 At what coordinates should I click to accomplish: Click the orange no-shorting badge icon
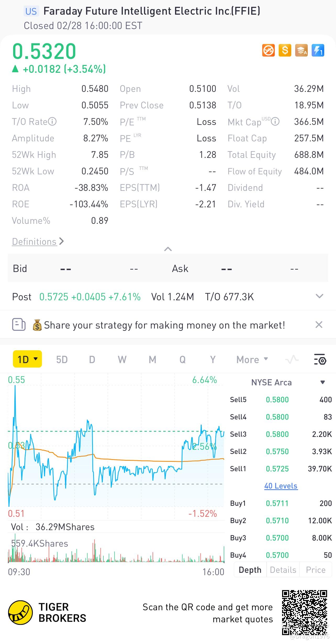[x=268, y=50]
